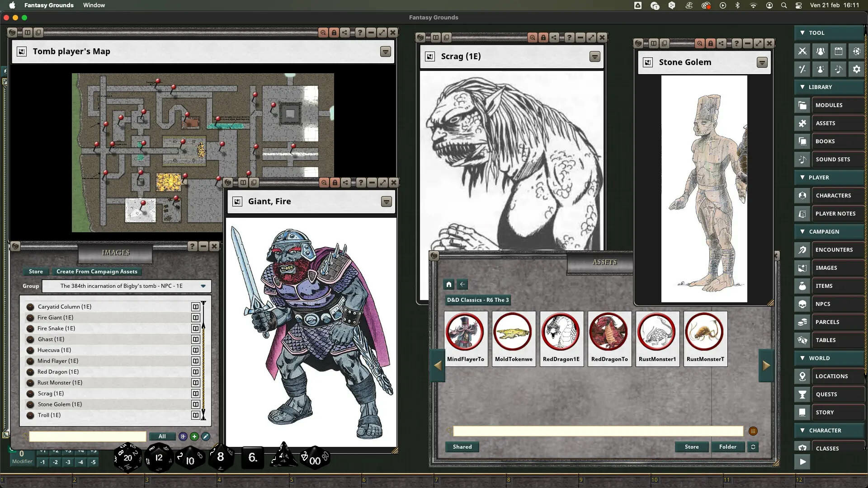
Task: Open the share icon on Tomb player's Map
Action: pyautogui.click(x=345, y=32)
